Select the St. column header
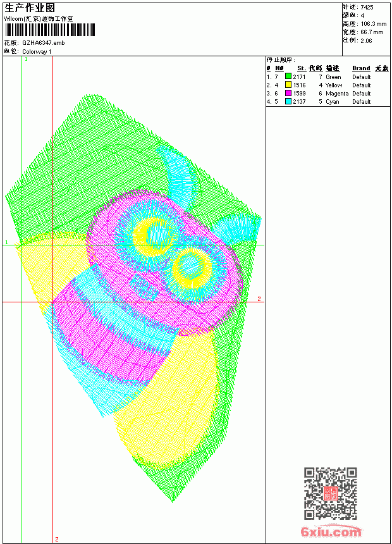392x544 pixels. coord(302,68)
